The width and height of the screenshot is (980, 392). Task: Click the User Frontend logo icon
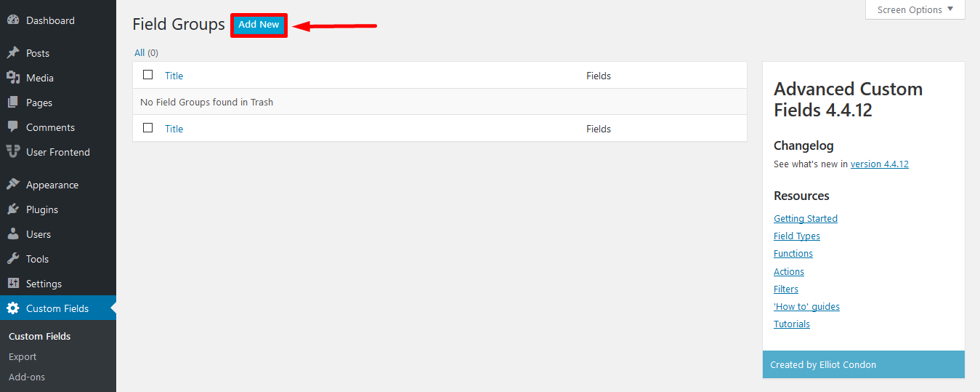(13, 152)
